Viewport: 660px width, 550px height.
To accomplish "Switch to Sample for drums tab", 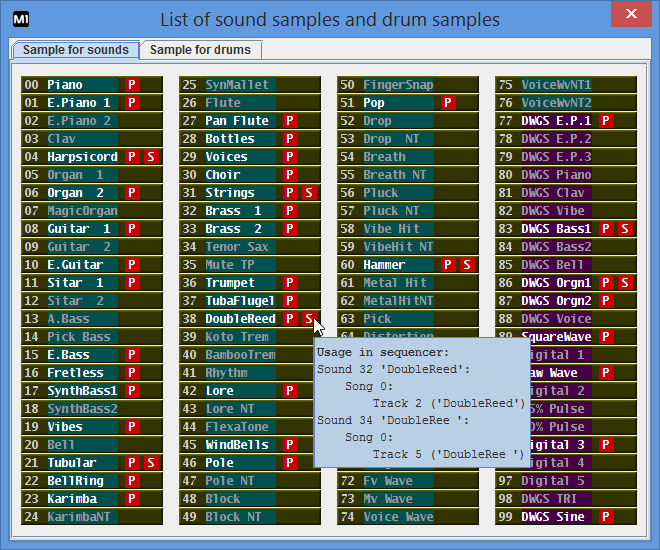I will pos(200,50).
